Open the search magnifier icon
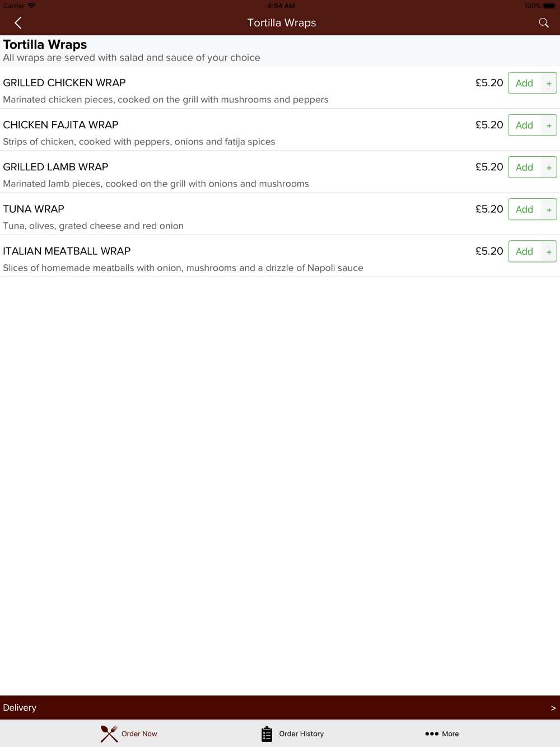The height and width of the screenshot is (747, 560). pos(543,23)
